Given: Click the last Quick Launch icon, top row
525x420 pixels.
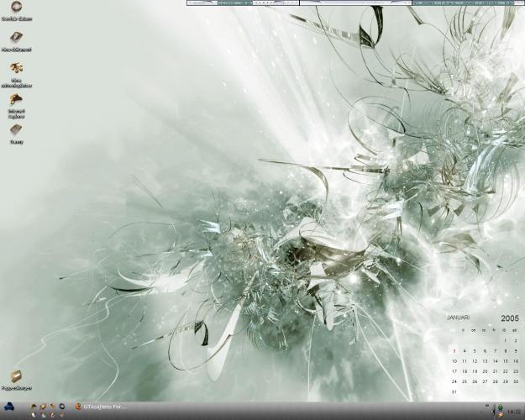Looking at the screenshot, I should (62, 406).
